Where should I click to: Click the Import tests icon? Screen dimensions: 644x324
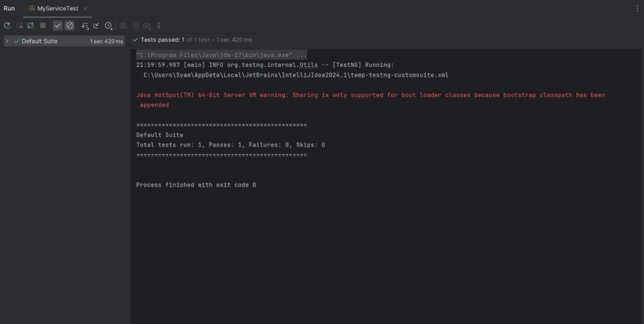point(135,26)
